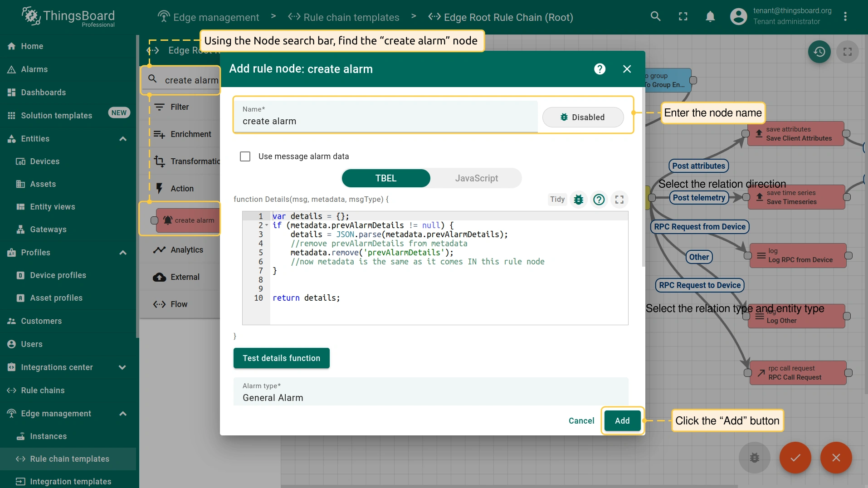Click the Add button
The image size is (868, 488).
click(x=622, y=421)
